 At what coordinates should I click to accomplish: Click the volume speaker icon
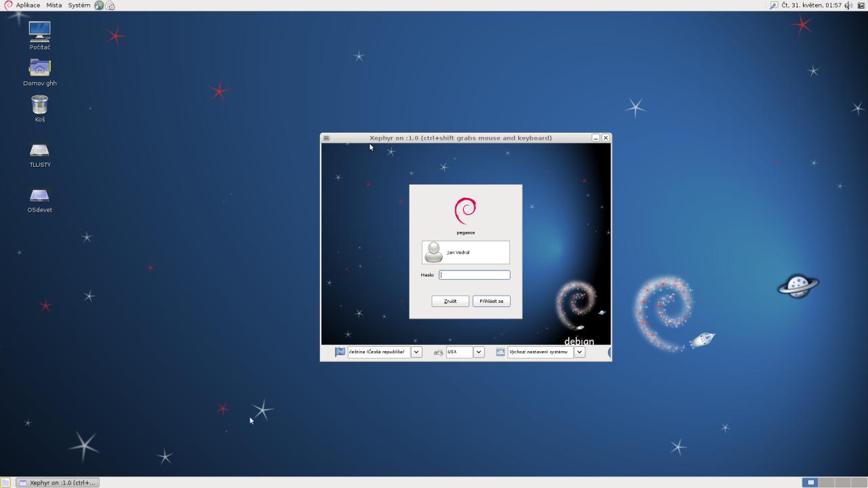[x=848, y=5]
